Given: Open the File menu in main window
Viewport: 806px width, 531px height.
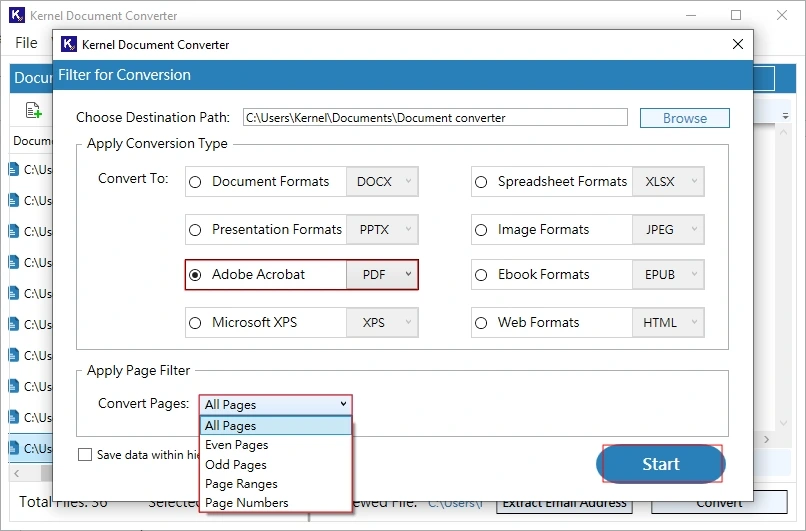Looking at the screenshot, I should (x=26, y=43).
